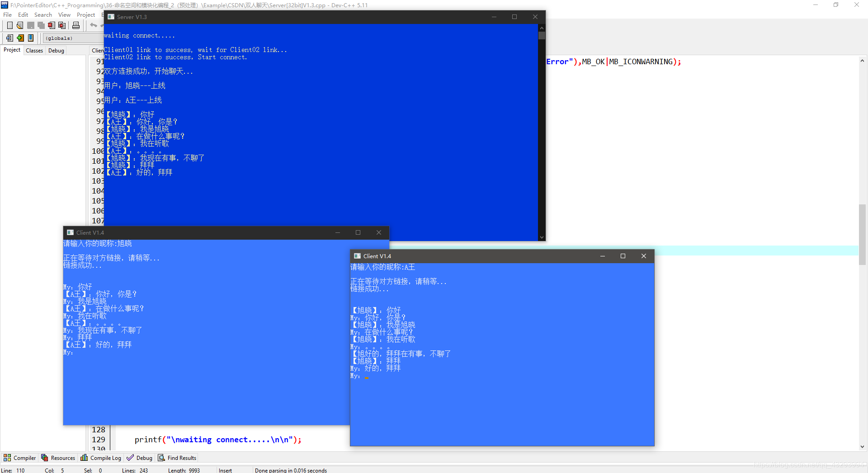Image resolution: width=868 pixels, height=473 pixels.
Task: Click the Undo arrow toolbar icon
Action: [x=93, y=25]
